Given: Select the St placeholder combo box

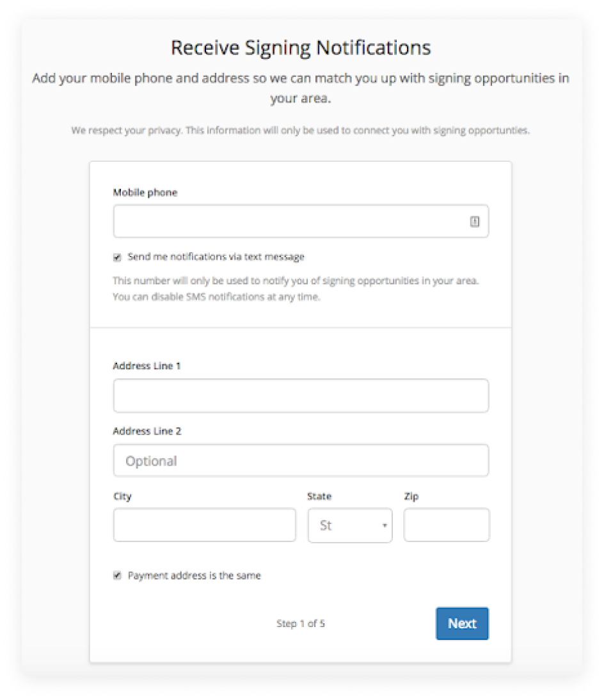Looking at the screenshot, I should [349, 525].
